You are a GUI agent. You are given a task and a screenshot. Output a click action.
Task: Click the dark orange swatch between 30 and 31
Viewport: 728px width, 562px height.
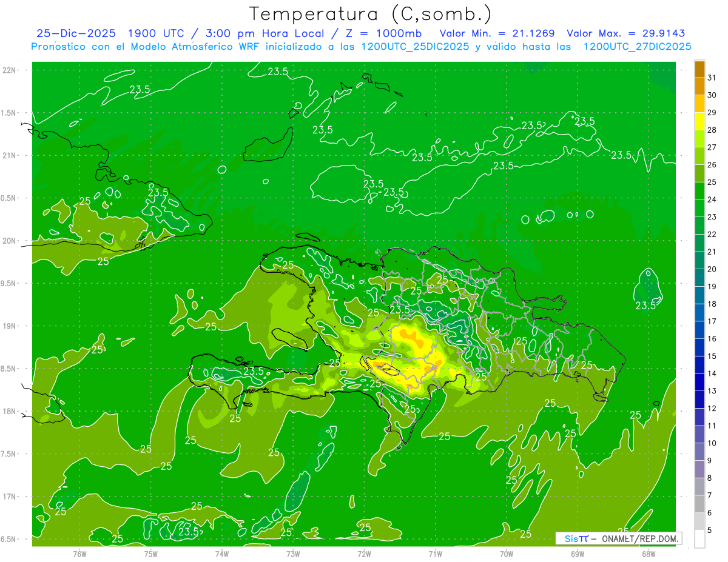[699, 87]
